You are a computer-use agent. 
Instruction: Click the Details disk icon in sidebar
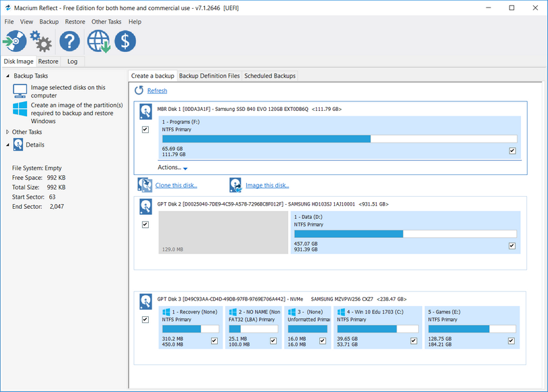(x=18, y=145)
